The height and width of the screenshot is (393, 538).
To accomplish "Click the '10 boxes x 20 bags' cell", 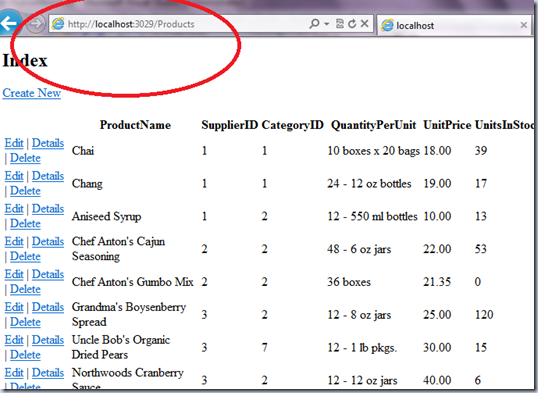I will [374, 151].
